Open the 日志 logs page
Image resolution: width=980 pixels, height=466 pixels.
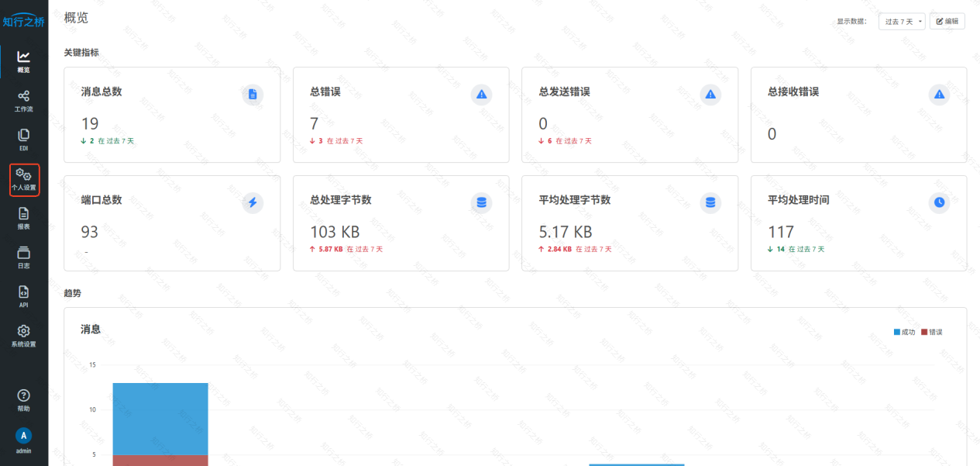[24, 257]
